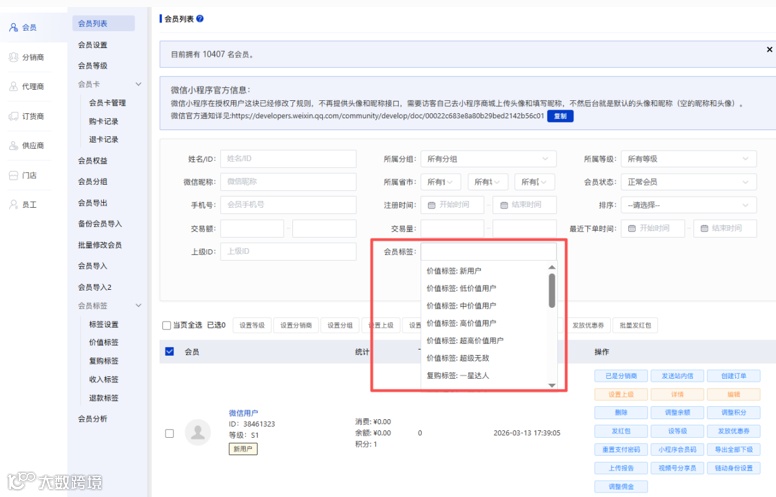Open 退卡记录 page
This screenshot has height=497, width=776.
103,140
